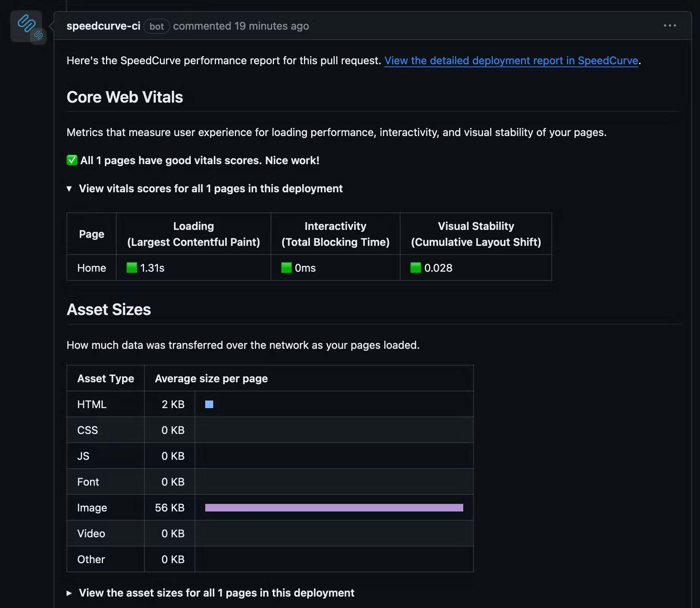700x608 pixels.
Task: Click the bot label badge
Action: [156, 26]
